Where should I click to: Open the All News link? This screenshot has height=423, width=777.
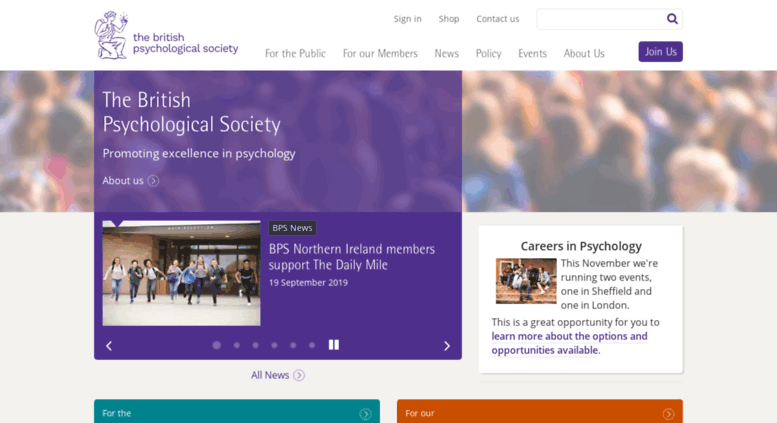click(x=270, y=375)
